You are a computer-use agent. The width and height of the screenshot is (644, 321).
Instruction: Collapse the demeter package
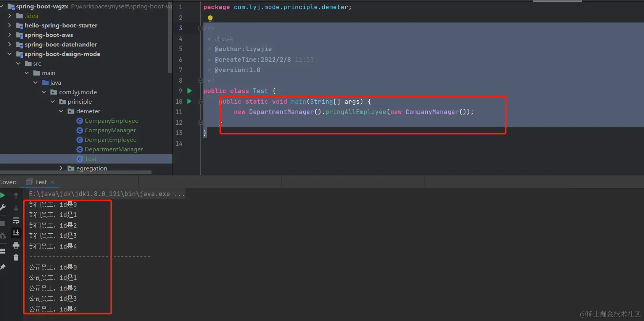click(61, 111)
